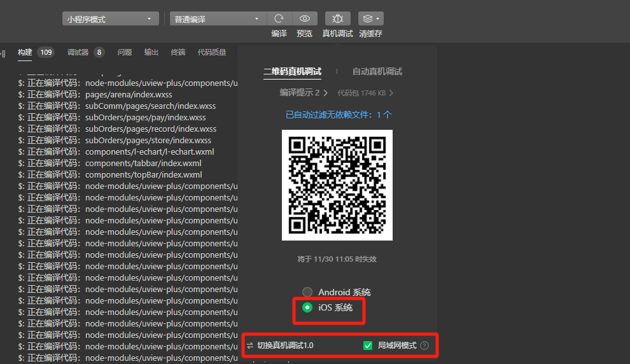This screenshot has width=630, height=364.
Task: Select the 自动真机调试 tab
Action: point(377,71)
